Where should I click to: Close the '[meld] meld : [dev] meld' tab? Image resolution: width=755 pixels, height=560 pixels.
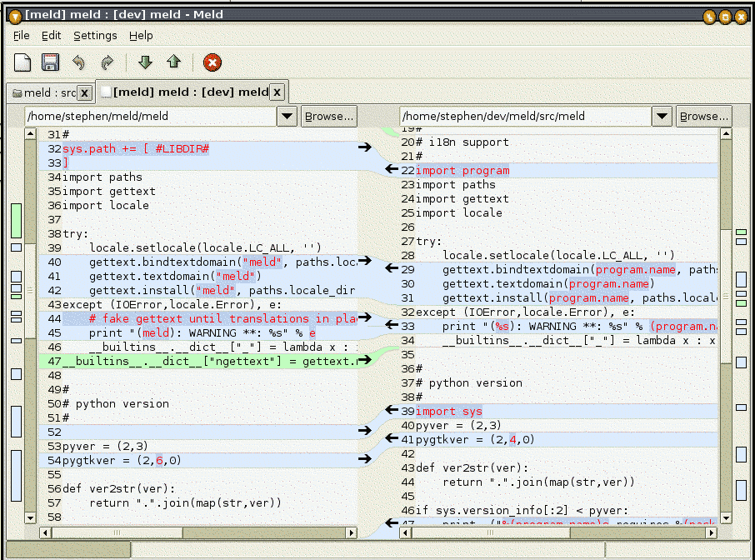tap(277, 92)
